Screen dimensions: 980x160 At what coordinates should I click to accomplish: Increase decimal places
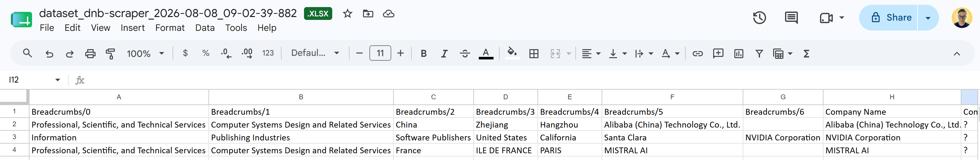247,53
